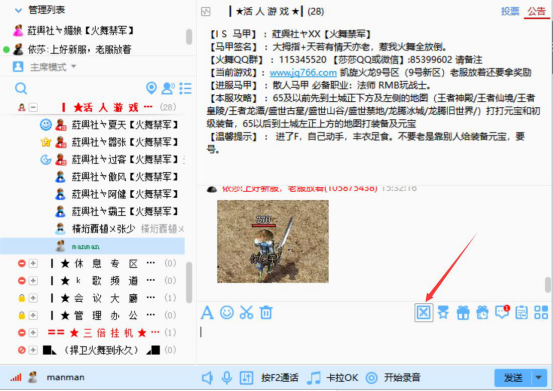This screenshot has height=391, width=553.
Task: Click the 按F2通话 talk mode button
Action: (280, 378)
